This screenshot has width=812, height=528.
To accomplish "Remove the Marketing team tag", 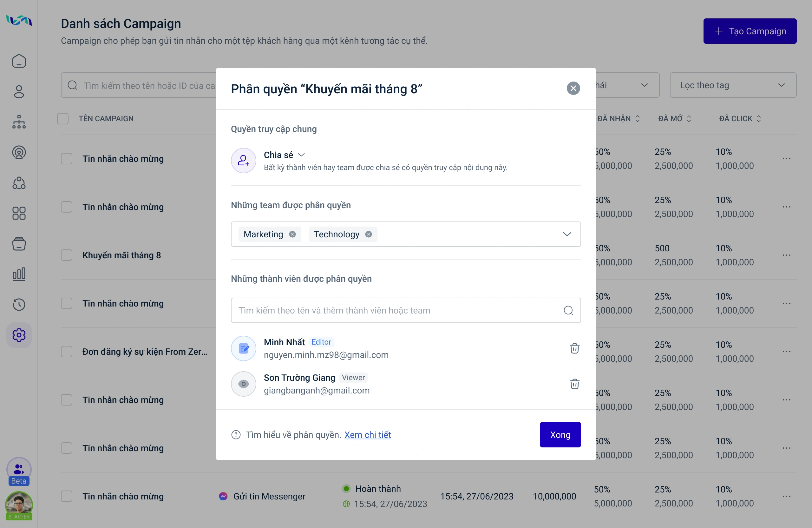I will click(292, 234).
